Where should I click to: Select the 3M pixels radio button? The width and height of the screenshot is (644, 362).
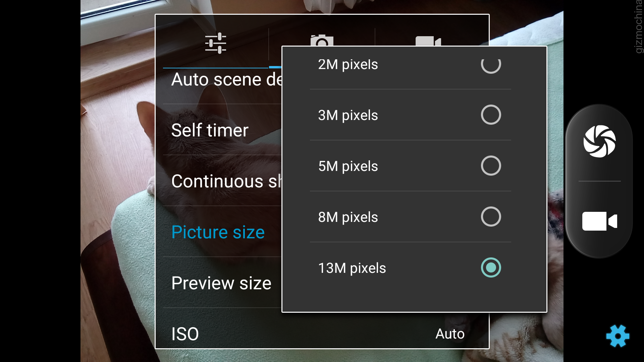point(491,115)
